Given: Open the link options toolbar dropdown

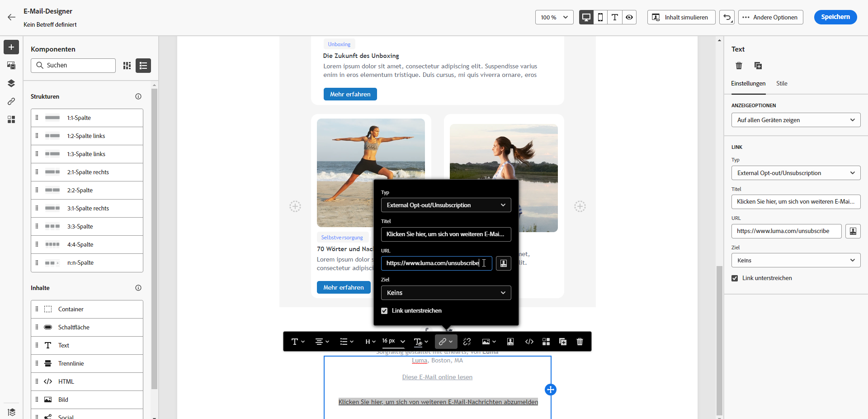Looking at the screenshot, I should [x=446, y=342].
